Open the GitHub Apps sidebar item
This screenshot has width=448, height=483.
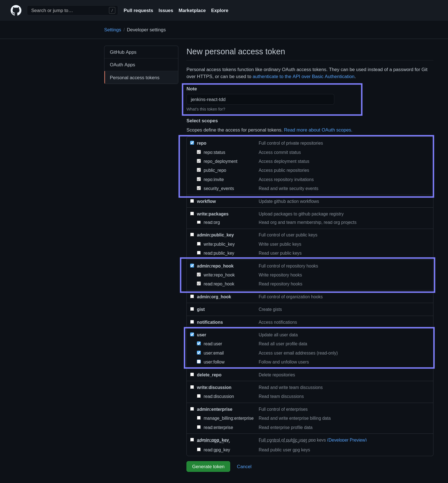(x=123, y=52)
